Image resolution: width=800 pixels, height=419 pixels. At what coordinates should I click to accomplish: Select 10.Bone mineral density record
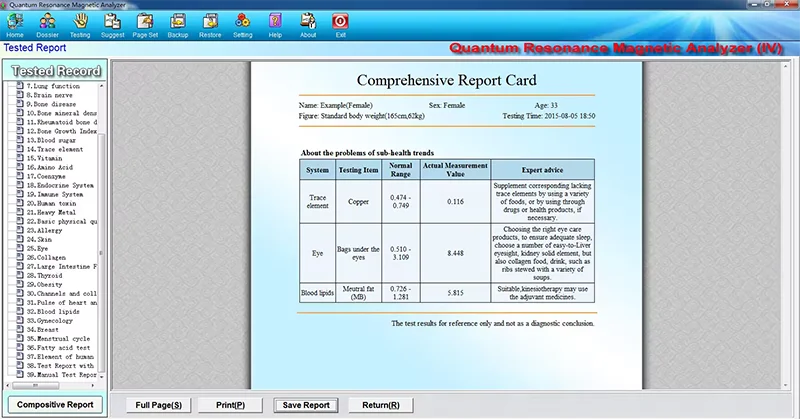61,113
